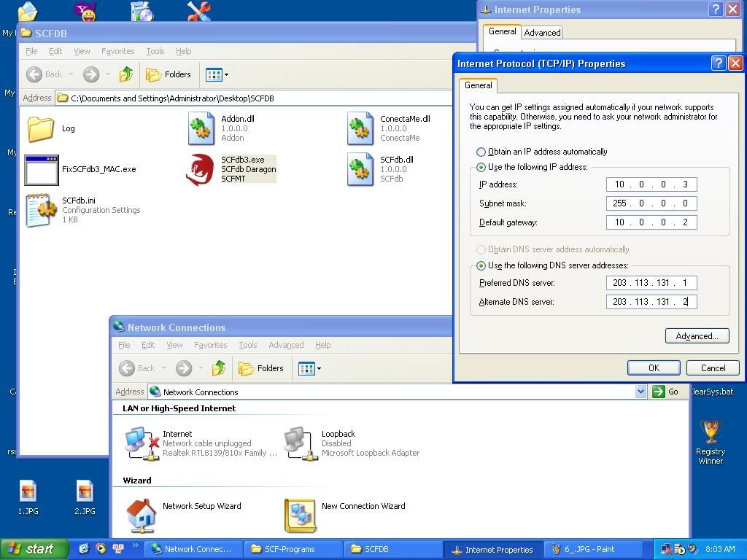Select the Addon.dll file icon
Screen dimensions: 747x560
pos(201,128)
